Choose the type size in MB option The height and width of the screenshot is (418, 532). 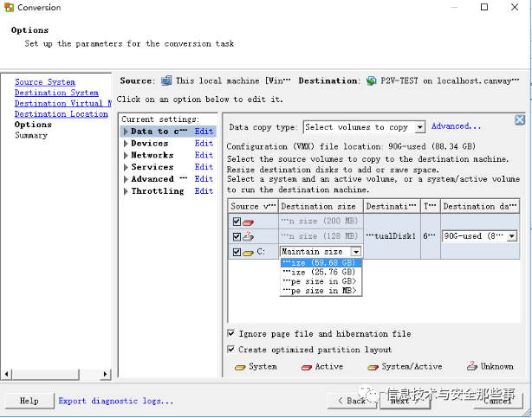tap(321, 291)
